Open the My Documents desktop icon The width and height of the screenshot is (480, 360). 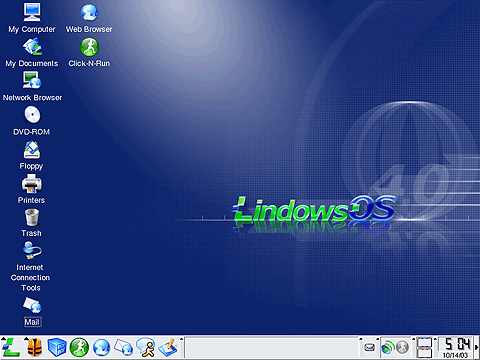(32, 53)
